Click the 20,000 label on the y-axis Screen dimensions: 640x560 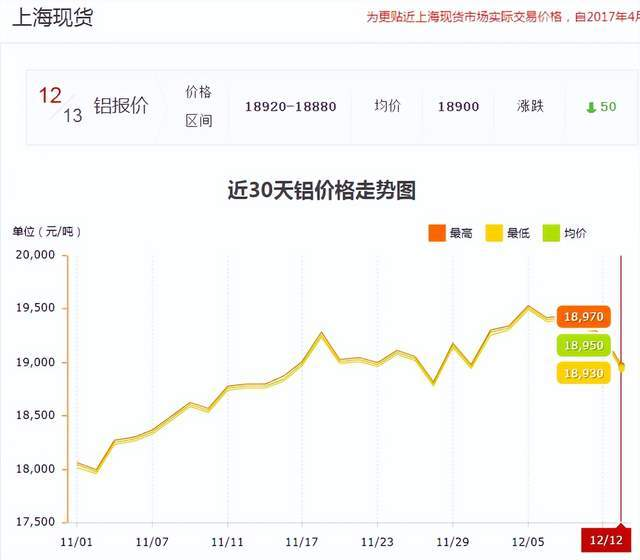pyautogui.click(x=36, y=255)
